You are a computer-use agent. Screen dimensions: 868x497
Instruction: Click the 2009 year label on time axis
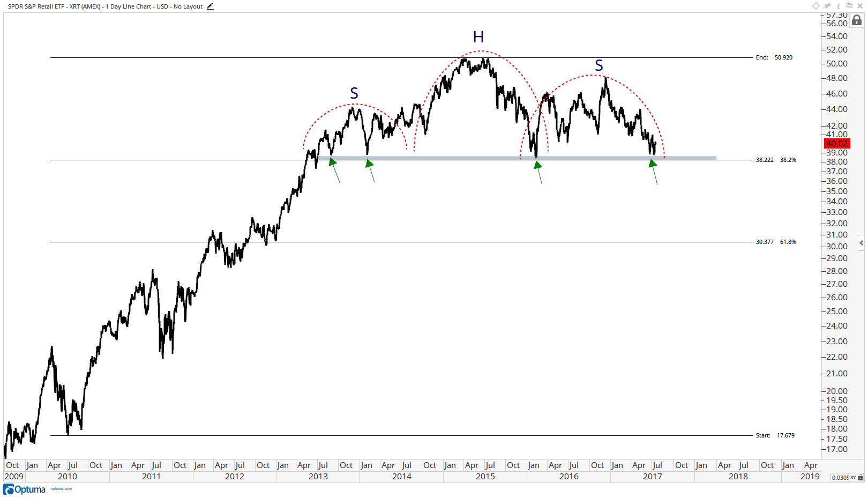tap(14, 476)
